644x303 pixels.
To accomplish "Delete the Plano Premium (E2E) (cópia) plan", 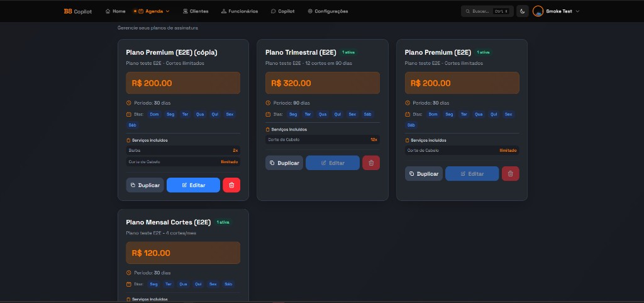I will click(231, 185).
